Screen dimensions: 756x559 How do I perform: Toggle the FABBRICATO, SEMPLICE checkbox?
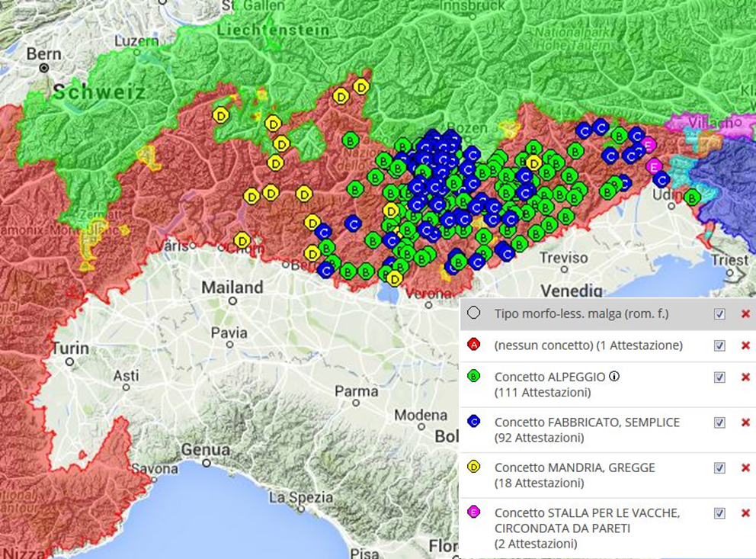click(719, 422)
